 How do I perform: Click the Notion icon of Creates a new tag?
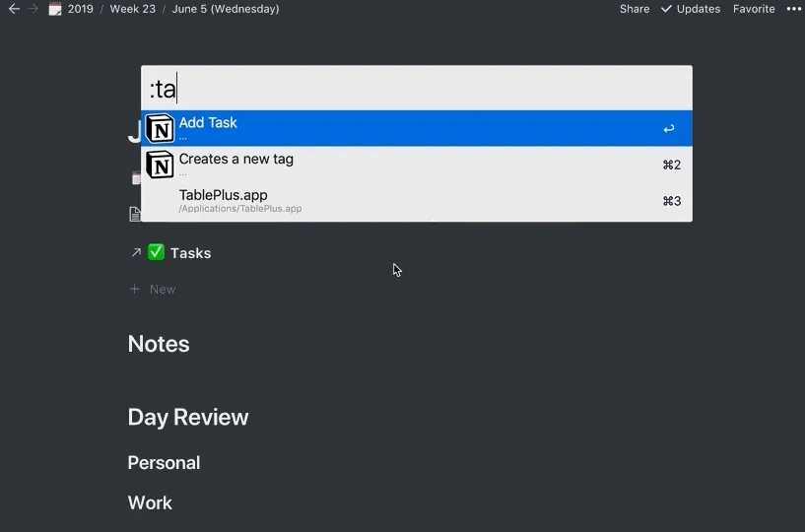click(160, 165)
